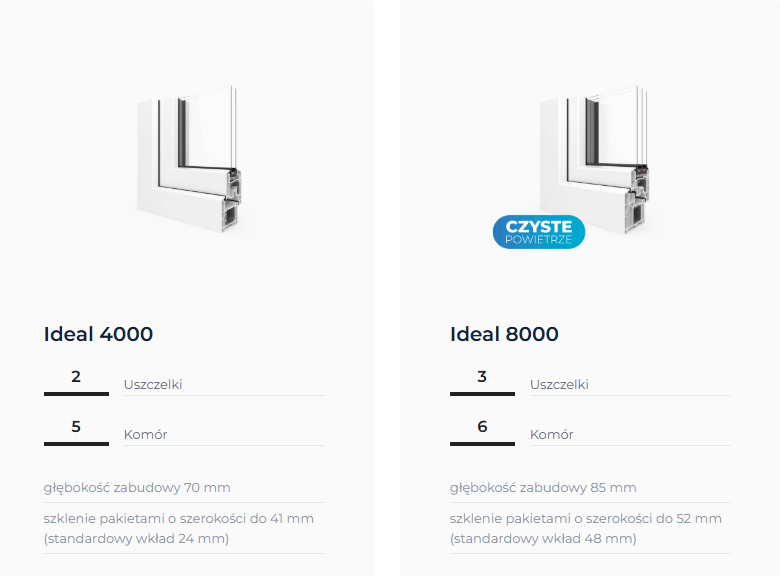Image resolution: width=780 pixels, height=576 pixels.
Task: Click the Komór label under Ideal 4000
Action: click(145, 435)
